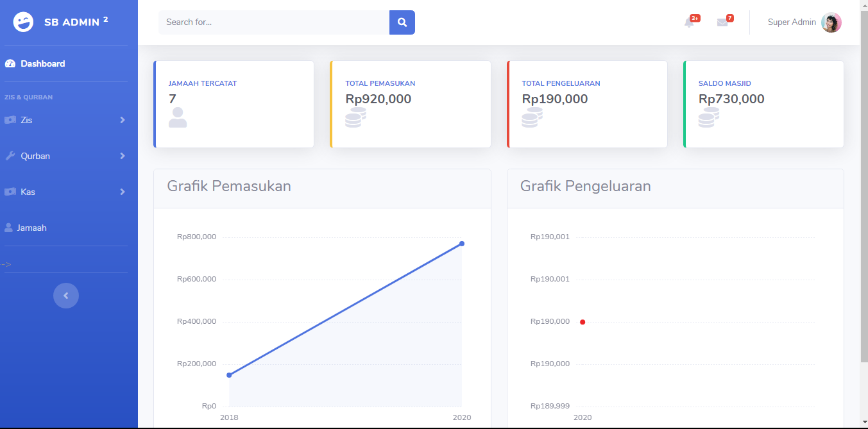Screen dimensions: 868x429
Task: Open the messages envelope icon with 7 badge
Action: 724,22
